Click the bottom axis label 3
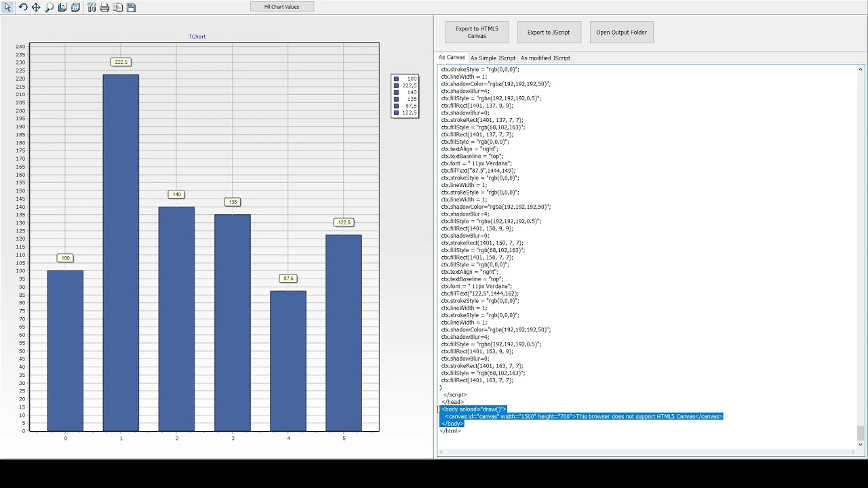The height and width of the screenshot is (488, 868). [x=233, y=439]
